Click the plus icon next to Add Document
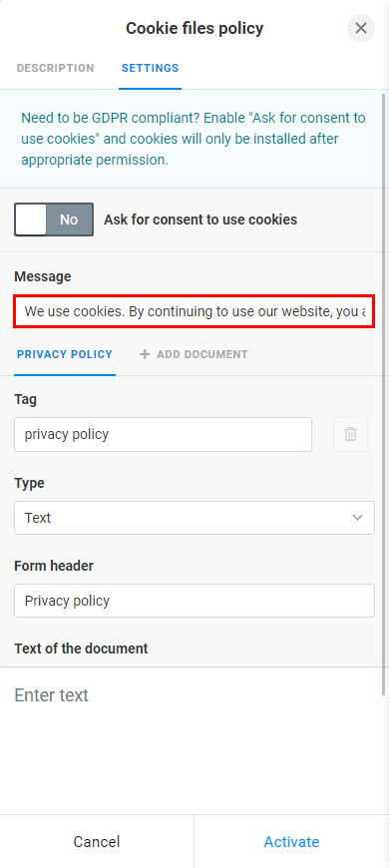 click(145, 354)
